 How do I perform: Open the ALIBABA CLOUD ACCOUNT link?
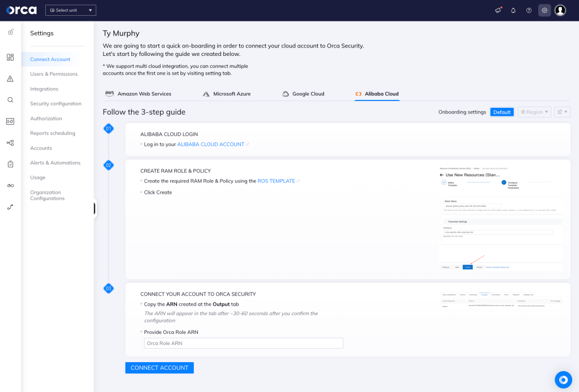pos(211,144)
